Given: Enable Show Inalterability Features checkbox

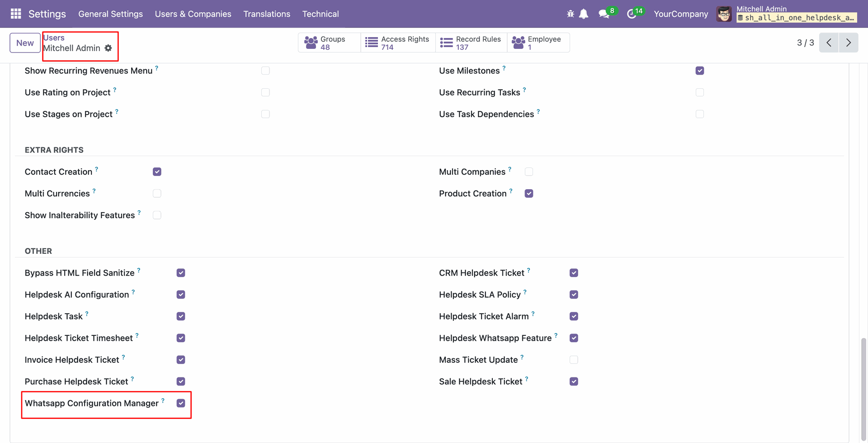Looking at the screenshot, I should click(x=157, y=215).
